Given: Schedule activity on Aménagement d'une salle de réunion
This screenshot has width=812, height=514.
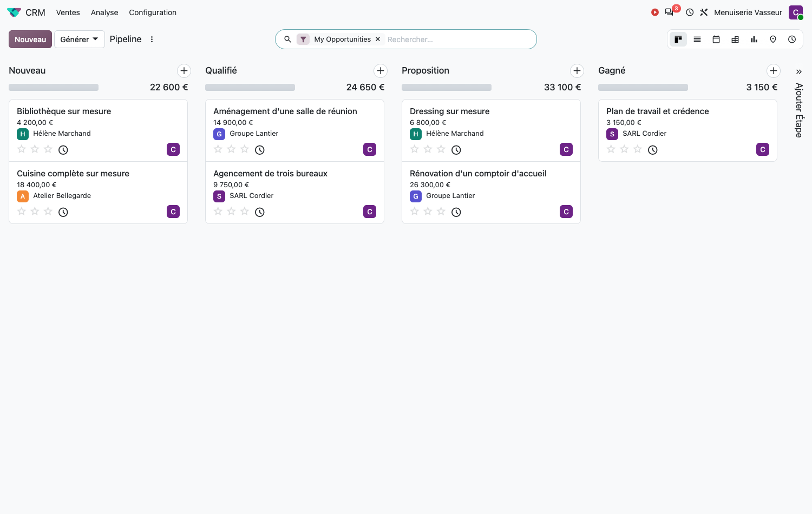Looking at the screenshot, I should 260,150.
